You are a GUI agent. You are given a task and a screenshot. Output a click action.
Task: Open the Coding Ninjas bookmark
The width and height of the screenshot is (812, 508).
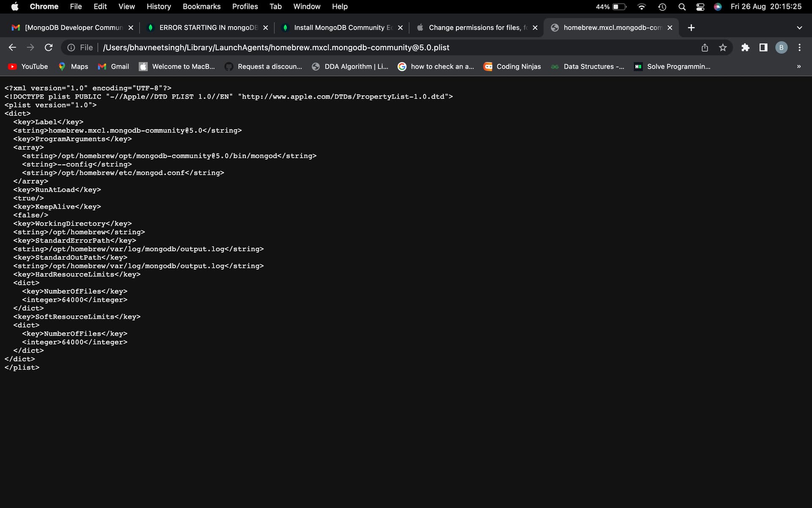(512, 66)
